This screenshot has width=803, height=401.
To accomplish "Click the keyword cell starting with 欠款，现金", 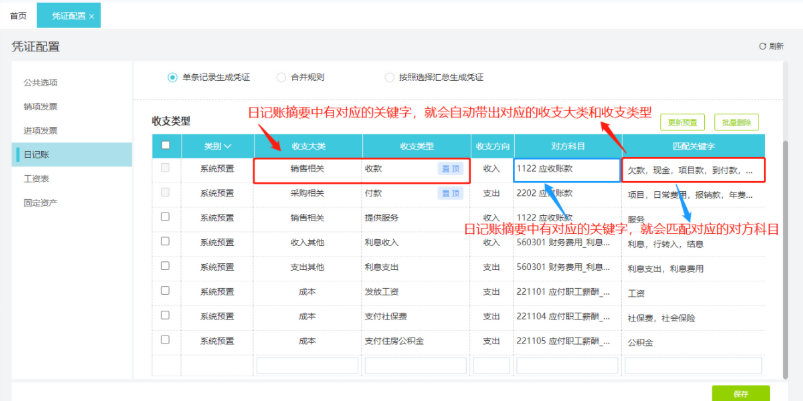I will 693,171.
